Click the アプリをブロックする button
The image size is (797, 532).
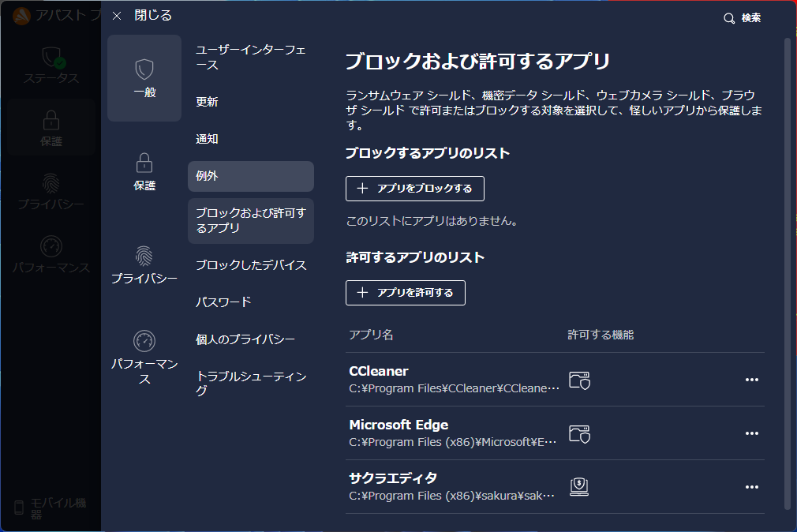point(415,189)
